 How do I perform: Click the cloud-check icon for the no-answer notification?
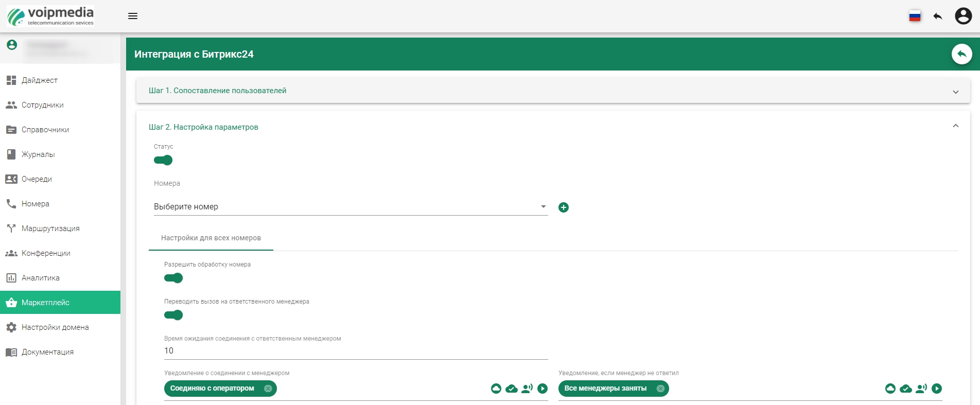coord(906,389)
